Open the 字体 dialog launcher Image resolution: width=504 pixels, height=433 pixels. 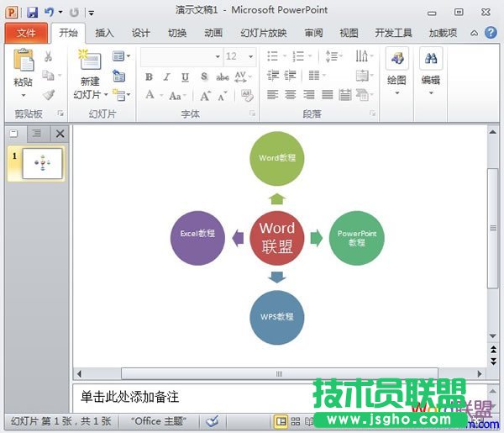(252, 114)
